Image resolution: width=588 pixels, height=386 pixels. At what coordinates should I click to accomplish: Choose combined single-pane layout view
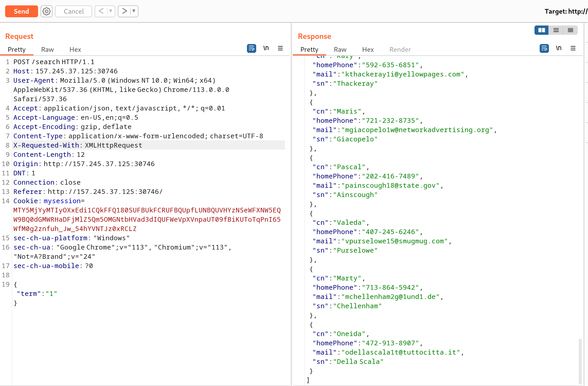click(x=570, y=30)
